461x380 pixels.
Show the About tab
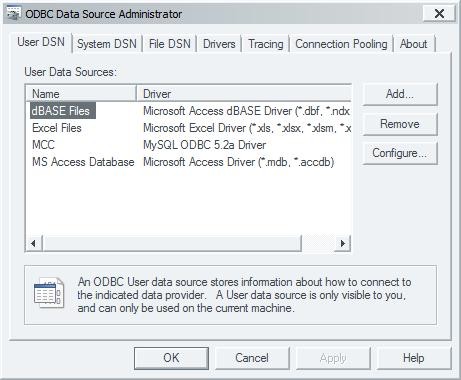(414, 44)
